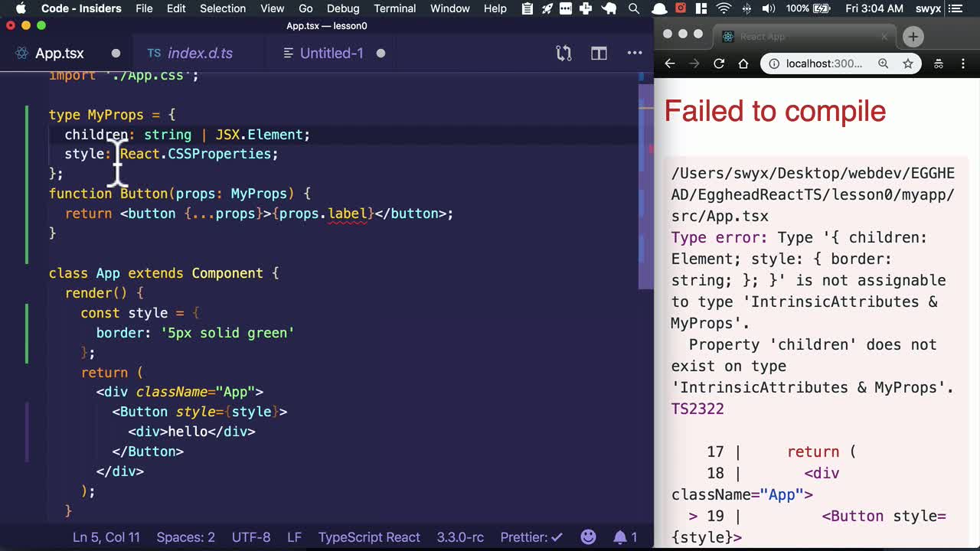Open the Debug menu in menu bar
This screenshot has height=551, width=980.
click(343, 8)
